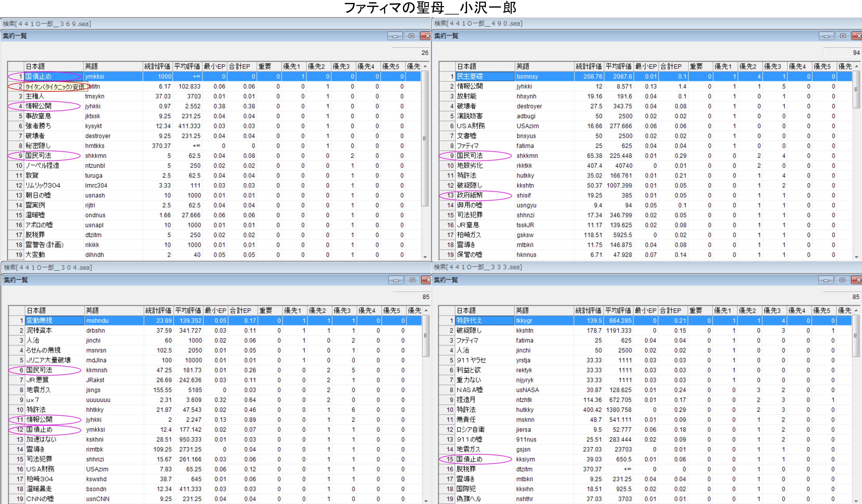Minimize the 369.sea summary window
The image size is (862, 504).
(x=395, y=36)
